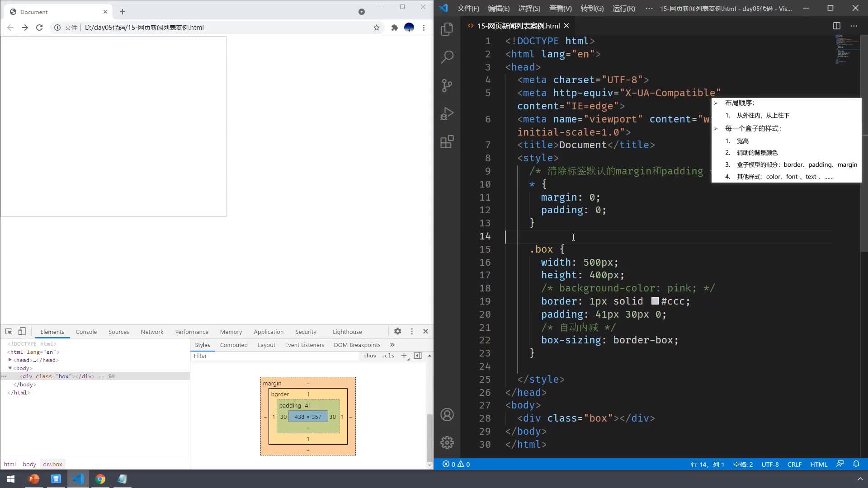Click the feedback icon in status bar
Screen dimensions: 868x488
(840, 464)
